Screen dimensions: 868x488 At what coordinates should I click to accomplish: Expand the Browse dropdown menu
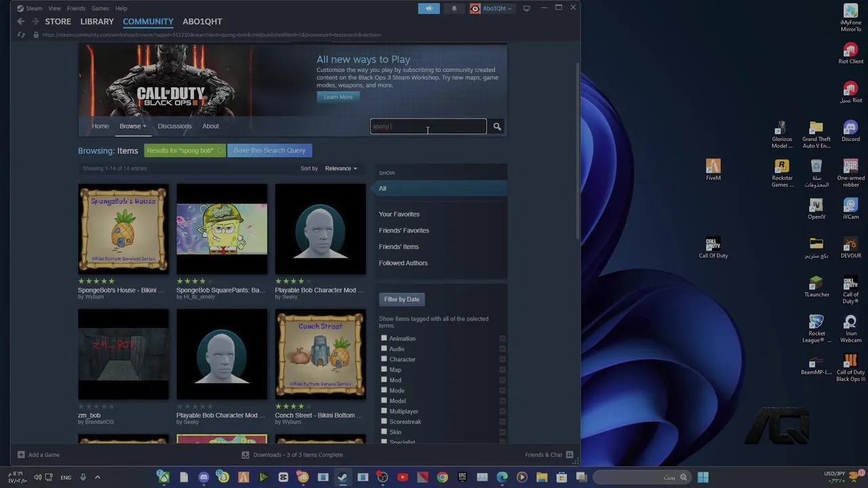tap(133, 126)
